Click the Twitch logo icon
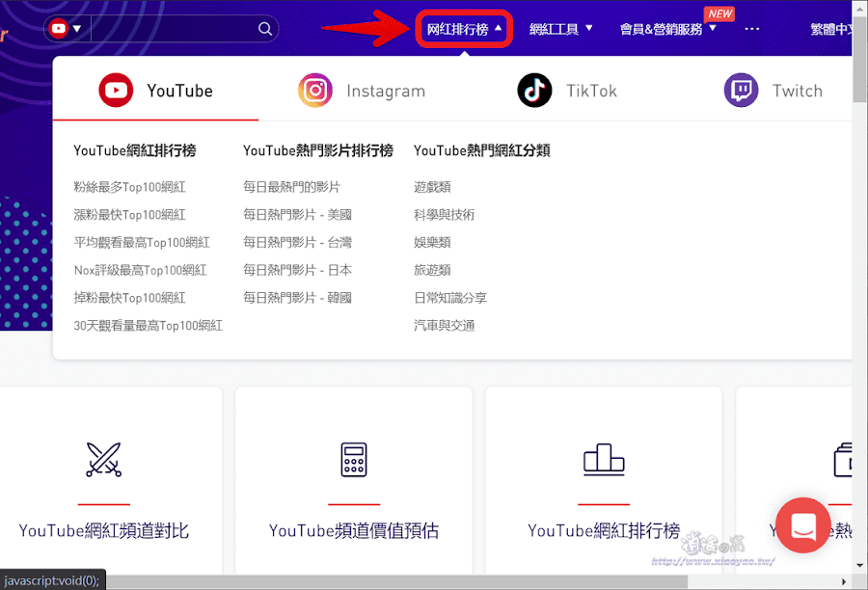Viewport: 868px width, 590px height. pyautogui.click(x=741, y=91)
